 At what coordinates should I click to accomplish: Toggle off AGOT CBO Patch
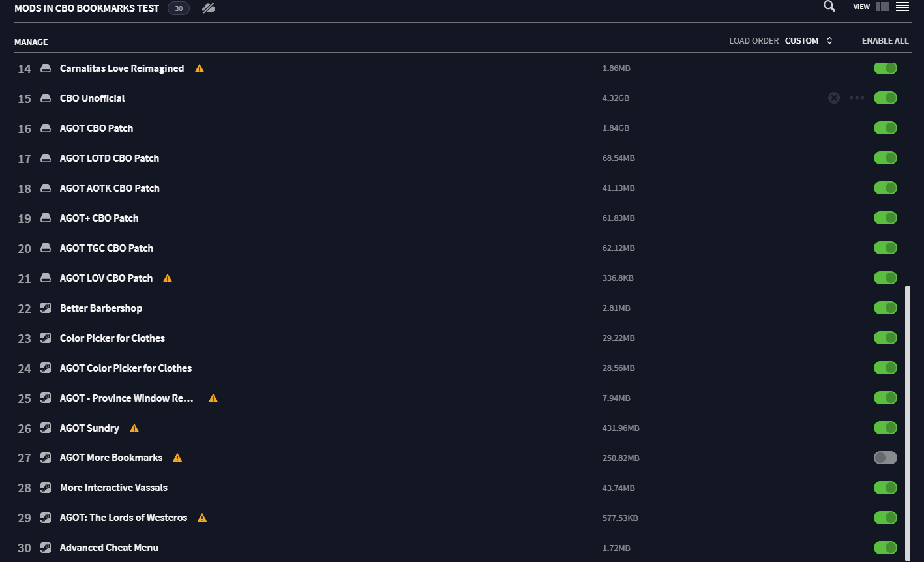886,128
